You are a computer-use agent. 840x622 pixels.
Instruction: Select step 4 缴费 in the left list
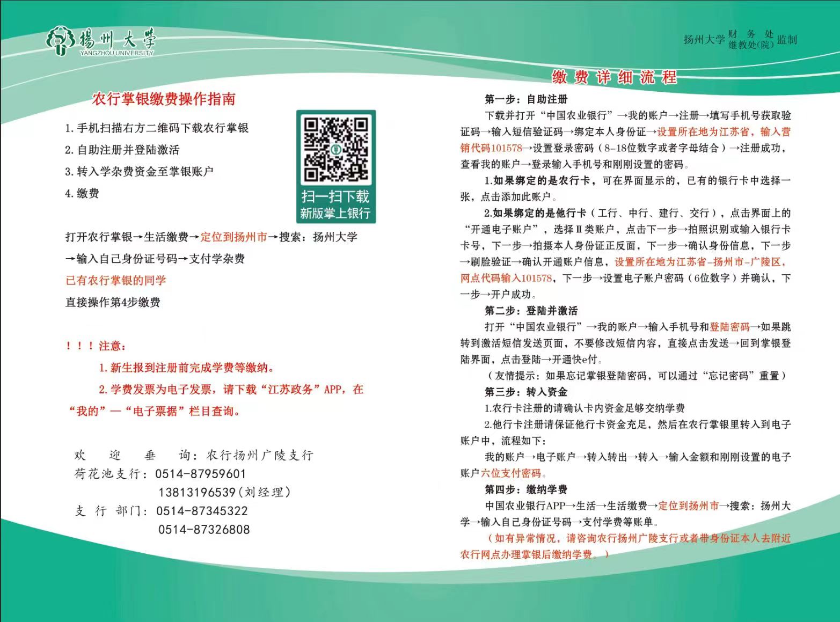82,194
